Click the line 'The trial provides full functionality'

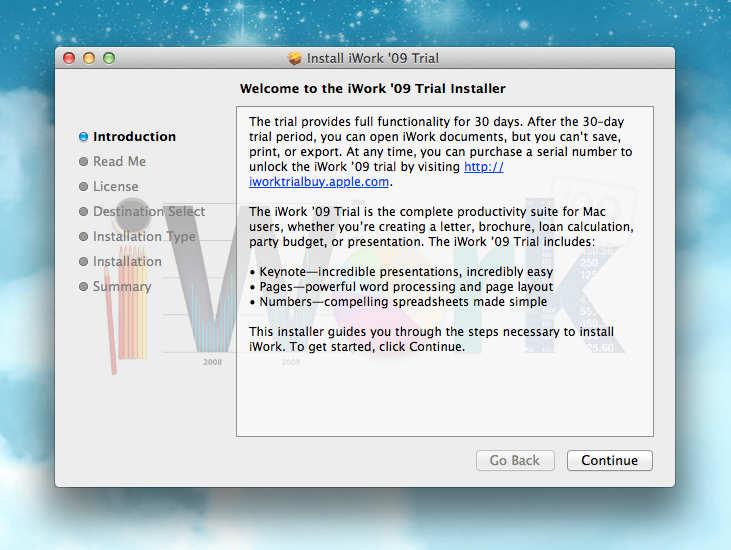pyautogui.click(x=436, y=122)
